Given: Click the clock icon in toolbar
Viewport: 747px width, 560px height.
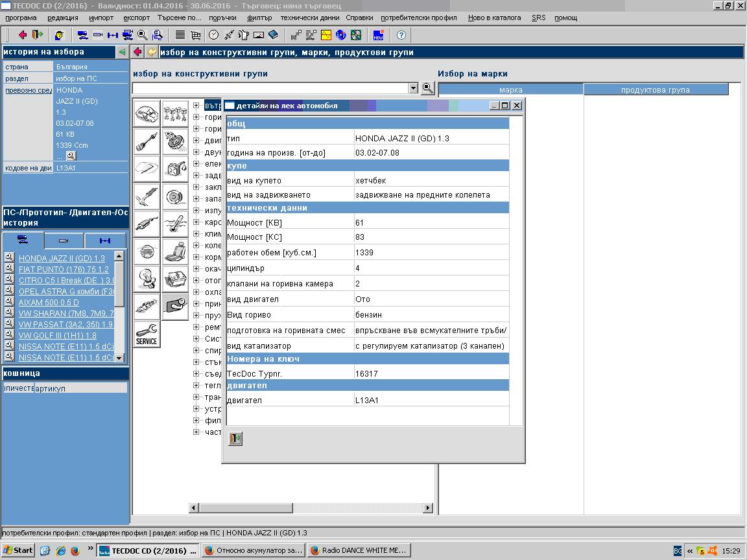Looking at the screenshot, I should [x=213, y=35].
